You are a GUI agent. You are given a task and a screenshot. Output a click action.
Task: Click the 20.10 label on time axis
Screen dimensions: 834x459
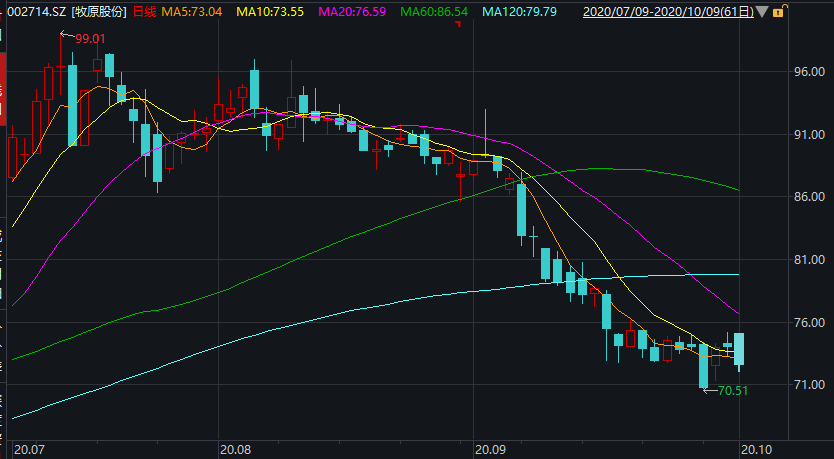click(x=753, y=450)
